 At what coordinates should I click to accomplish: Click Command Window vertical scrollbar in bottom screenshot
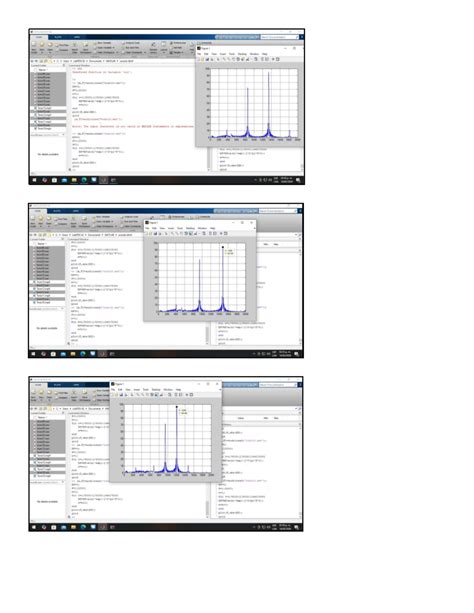pos(207,508)
